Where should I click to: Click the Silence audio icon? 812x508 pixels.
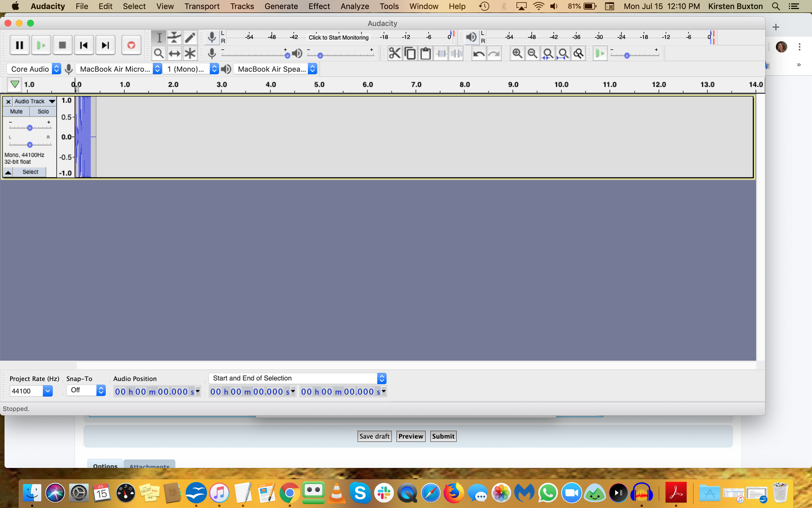[457, 53]
